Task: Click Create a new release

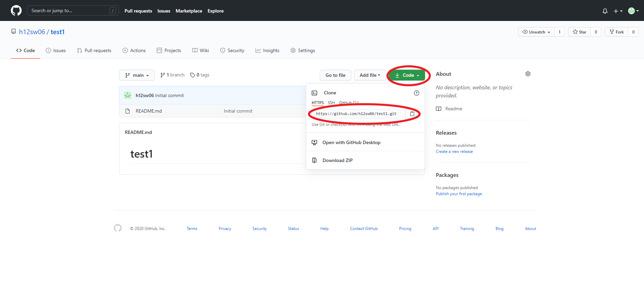Action: pyautogui.click(x=454, y=152)
